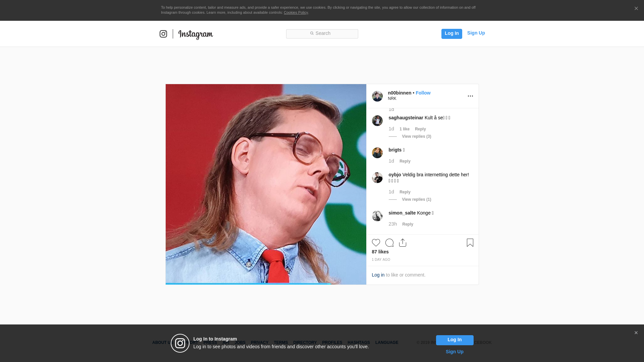Open the simon_salte username link
This screenshot has height=362, width=644.
(402, 213)
